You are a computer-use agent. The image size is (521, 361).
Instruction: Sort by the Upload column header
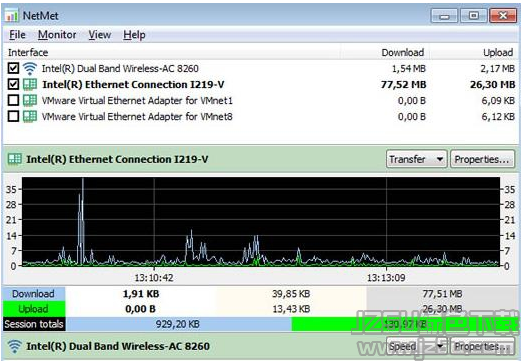[x=473, y=53]
